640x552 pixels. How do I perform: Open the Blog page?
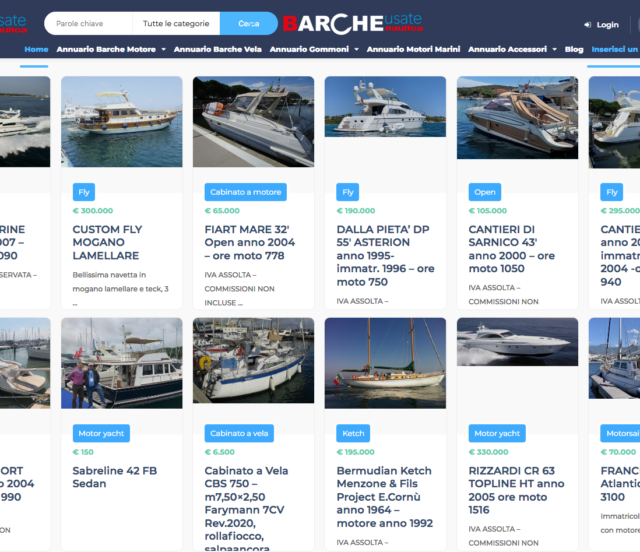pyautogui.click(x=574, y=49)
